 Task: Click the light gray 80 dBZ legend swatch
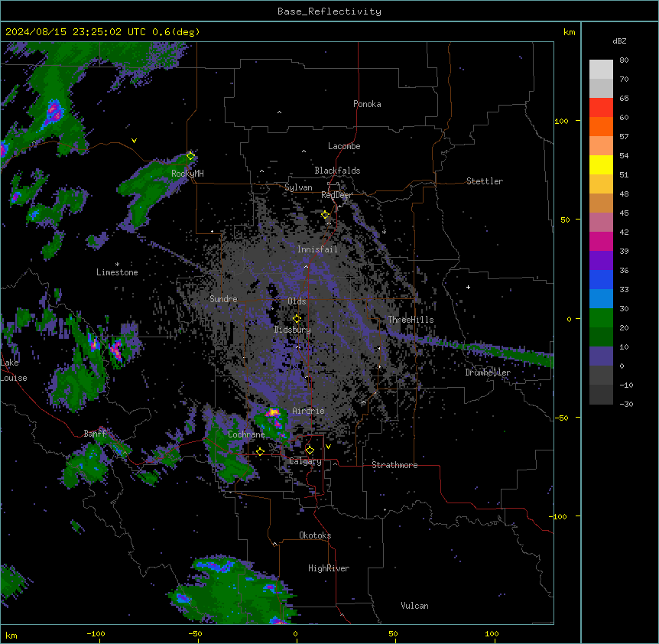601,70
